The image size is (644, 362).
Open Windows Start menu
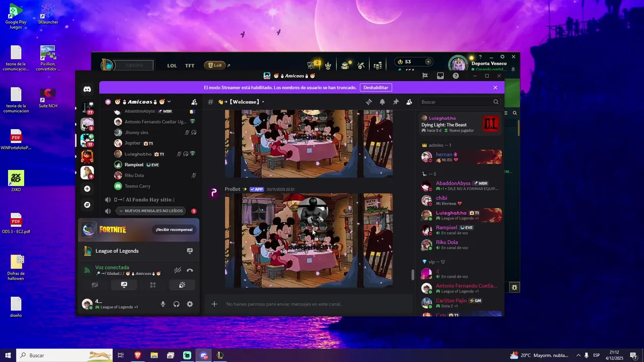8,355
